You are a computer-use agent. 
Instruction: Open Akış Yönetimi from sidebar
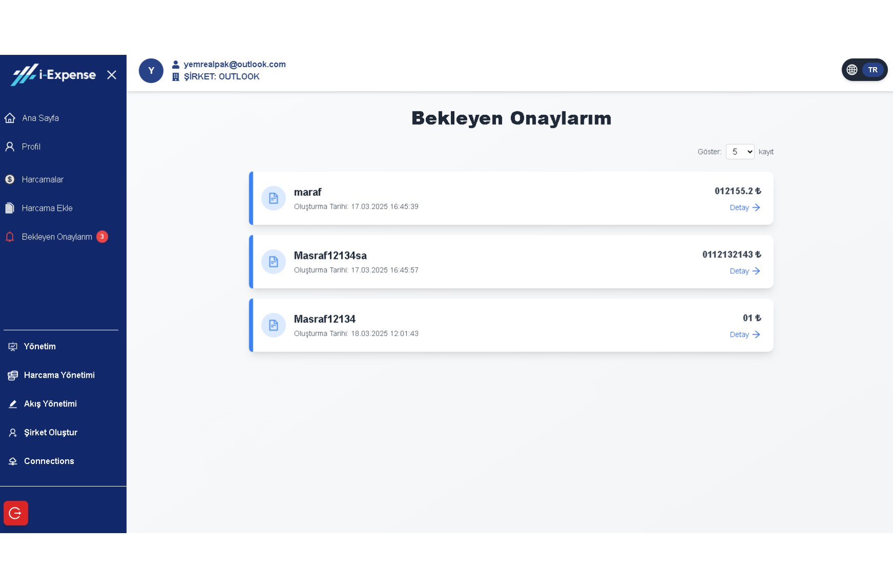(50, 404)
